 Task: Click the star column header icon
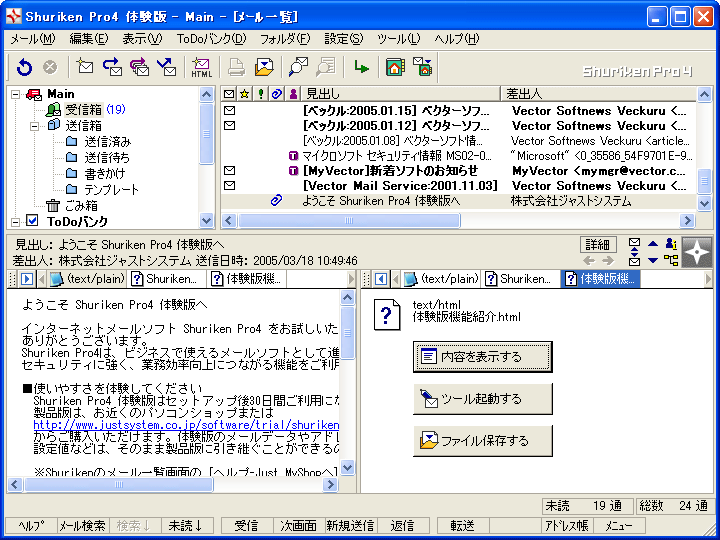coord(245,94)
